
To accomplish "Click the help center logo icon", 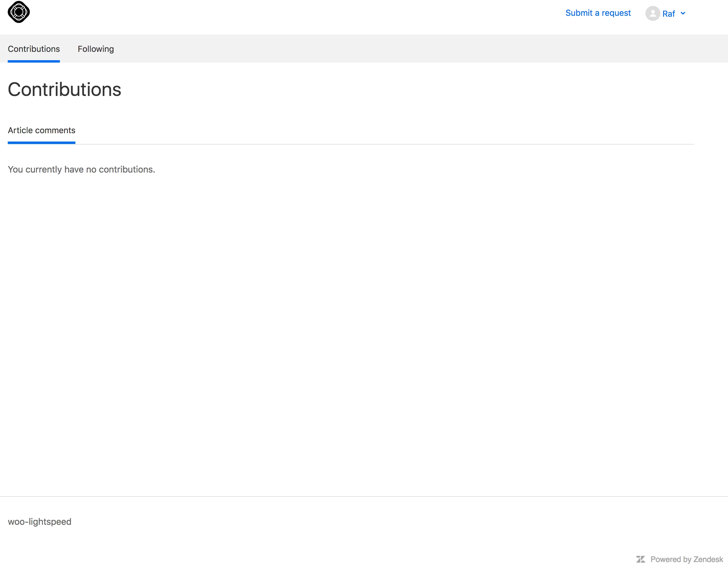I will tap(19, 12).
